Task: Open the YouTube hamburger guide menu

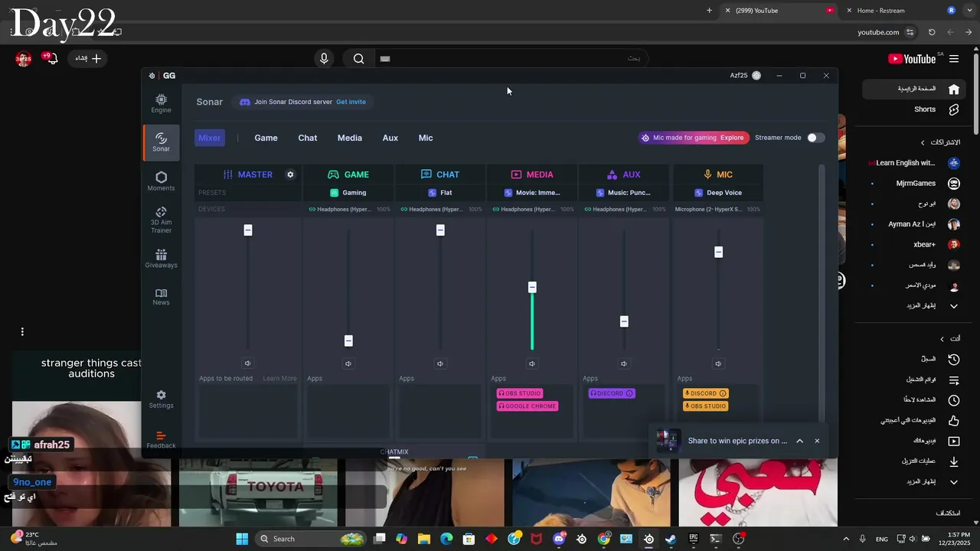Action: (x=954, y=59)
